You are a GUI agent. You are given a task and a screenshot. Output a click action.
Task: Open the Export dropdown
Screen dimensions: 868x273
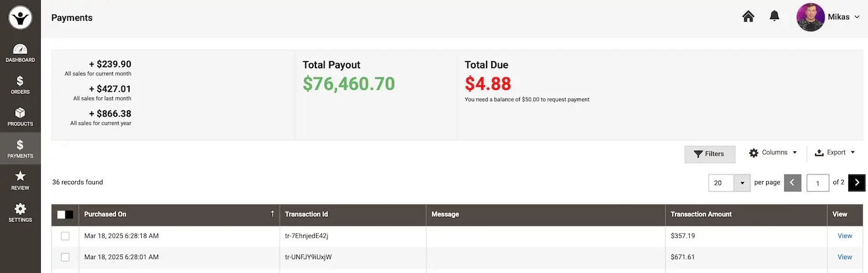tap(834, 153)
